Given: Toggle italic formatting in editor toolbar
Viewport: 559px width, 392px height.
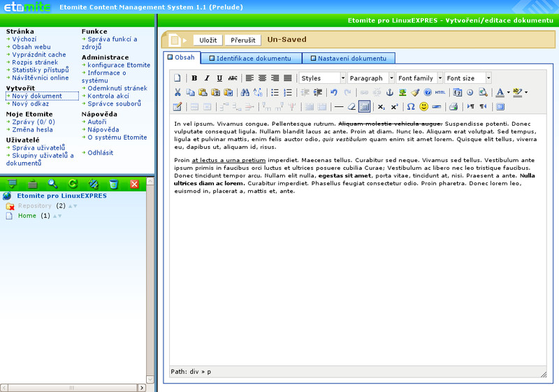Looking at the screenshot, I should coord(207,78).
